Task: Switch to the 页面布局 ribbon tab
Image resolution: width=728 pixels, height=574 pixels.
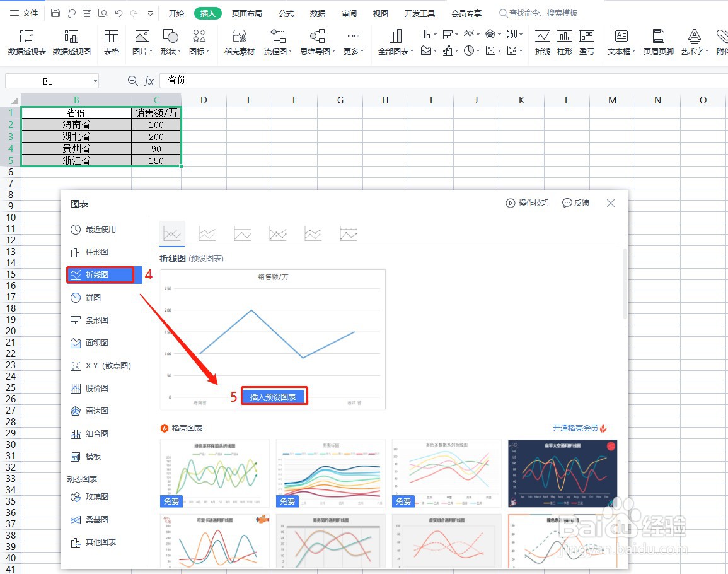Action: [x=247, y=13]
